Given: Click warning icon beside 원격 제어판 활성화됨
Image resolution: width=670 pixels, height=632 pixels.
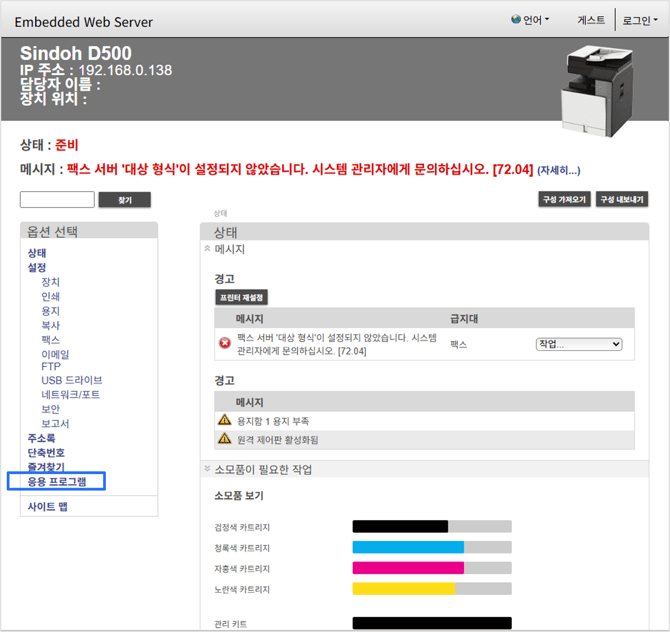Looking at the screenshot, I should tap(224, 438).
